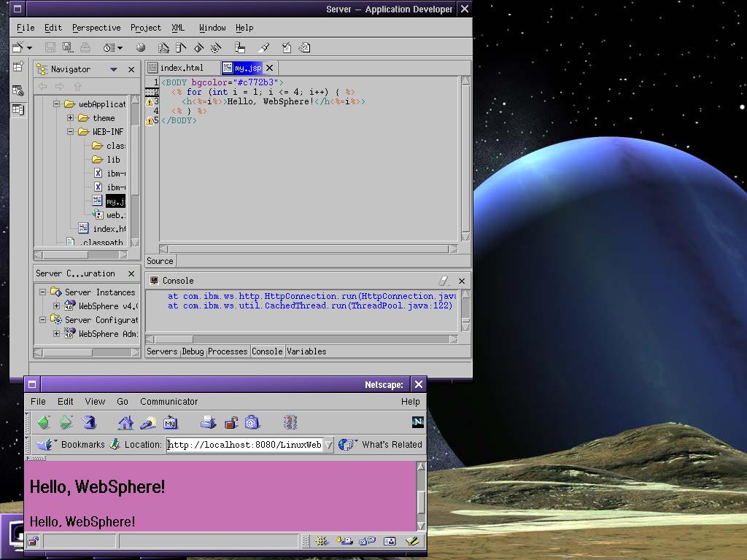Switch to the Variables tab

click(306, 351)
